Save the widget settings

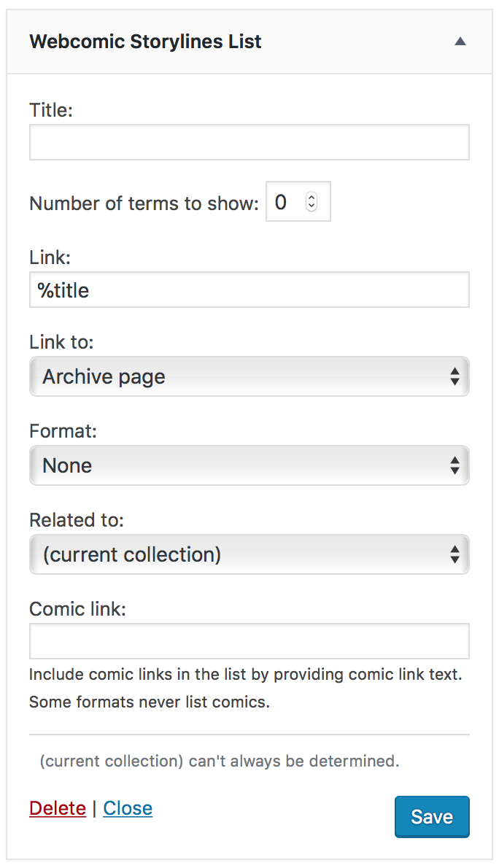tap(432, 817)
